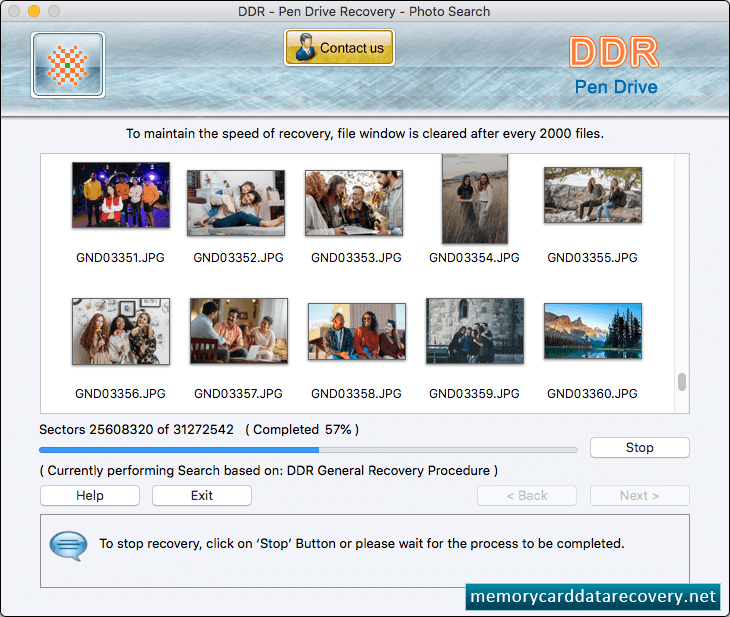The width and height of the screenshot is (730, 617).
Task: Select thumbnail of GND03356.JPG
Action: pos(121,331)
